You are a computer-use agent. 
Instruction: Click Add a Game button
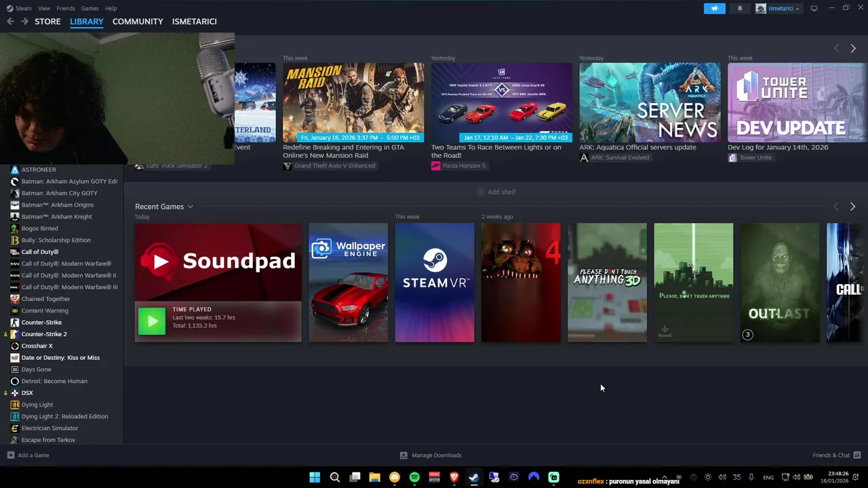coord(28,455)
